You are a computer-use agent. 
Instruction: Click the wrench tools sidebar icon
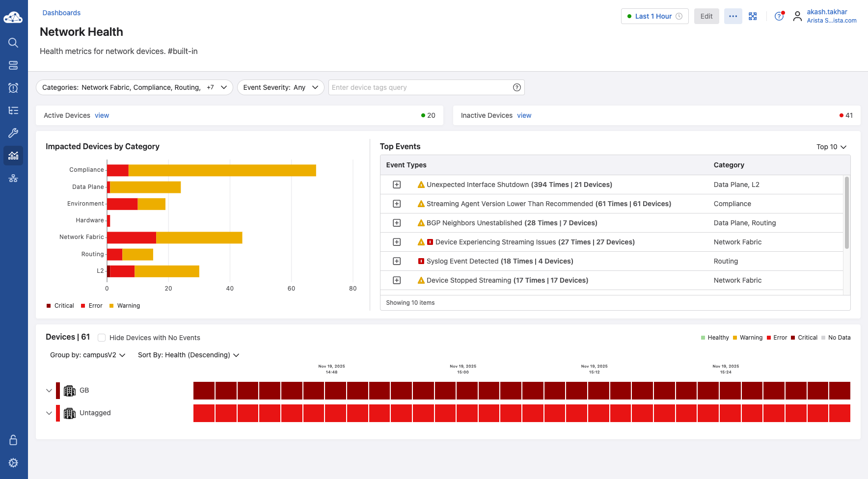[13, 133]
